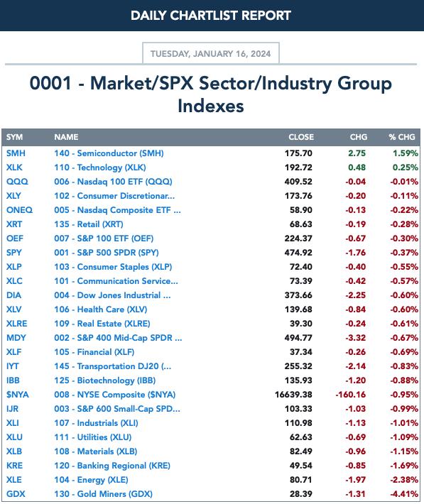The width and height of the screenshot is (424, 504).
Task: Click the SPY ticker symbol
Action: click(14, 253)
